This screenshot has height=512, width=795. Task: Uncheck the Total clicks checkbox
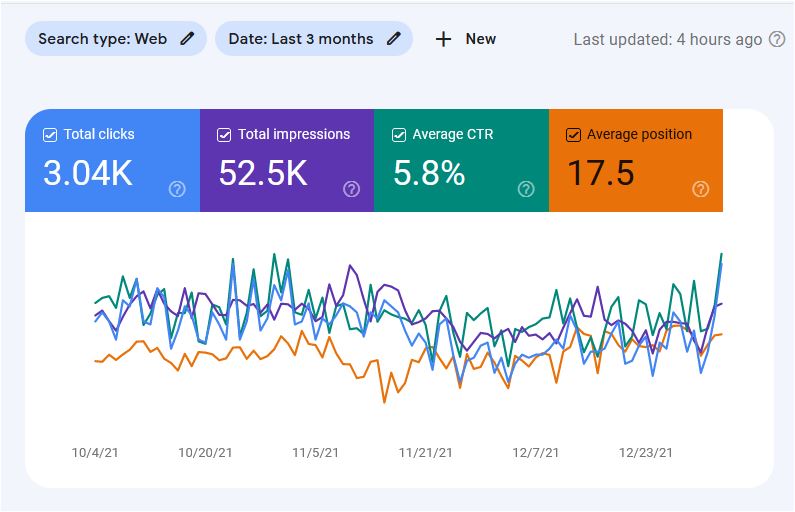click(50, 135)
